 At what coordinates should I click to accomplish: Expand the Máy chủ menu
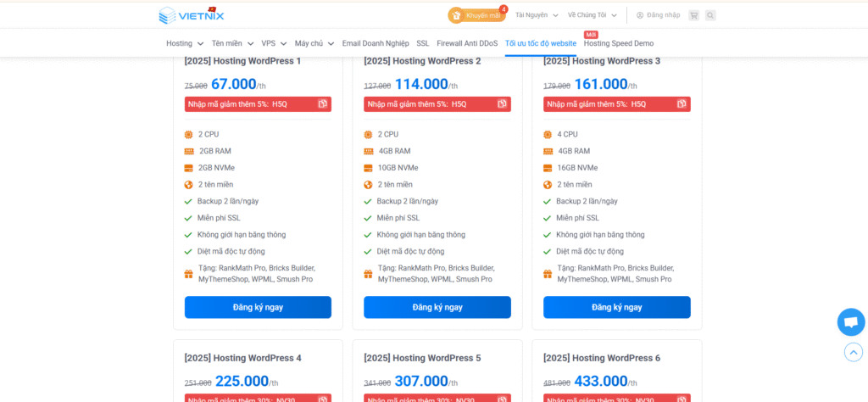[314, 43]
